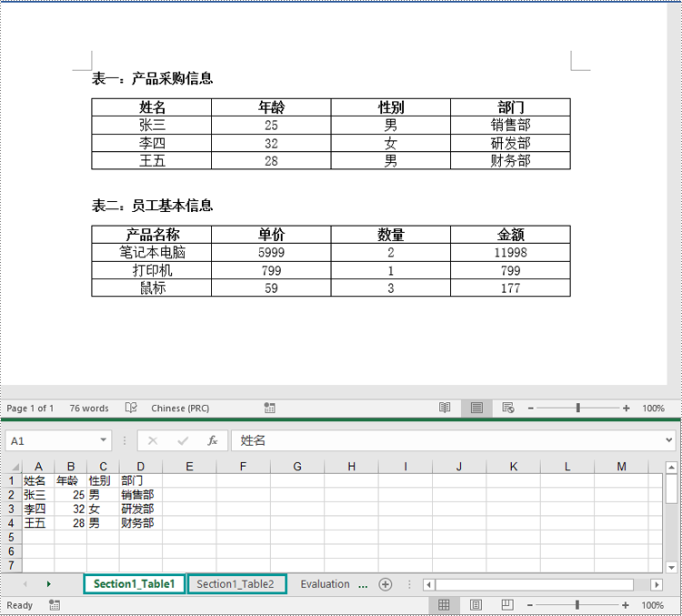Select row 4 header

[x=11, y=523]
